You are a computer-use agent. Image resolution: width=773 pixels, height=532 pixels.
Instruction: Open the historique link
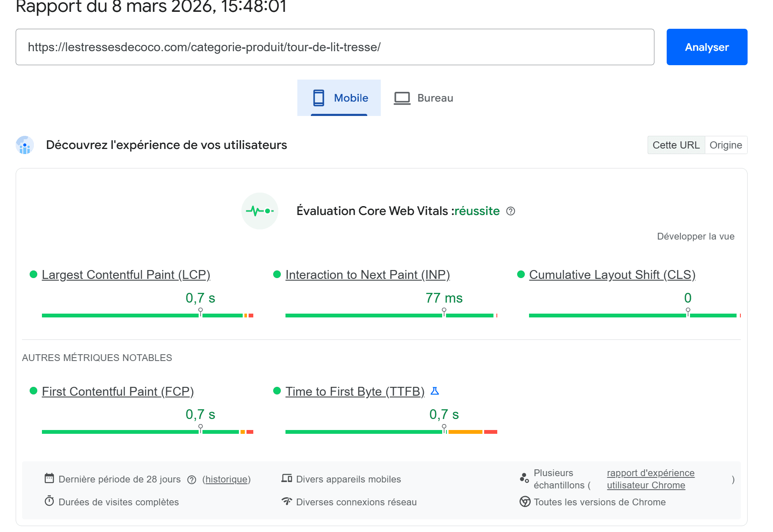click(226, 480)
